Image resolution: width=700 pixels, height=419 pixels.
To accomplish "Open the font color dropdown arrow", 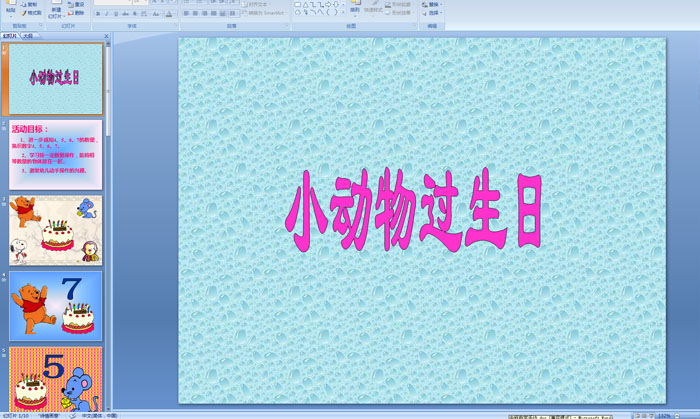I will pos(173,14).
